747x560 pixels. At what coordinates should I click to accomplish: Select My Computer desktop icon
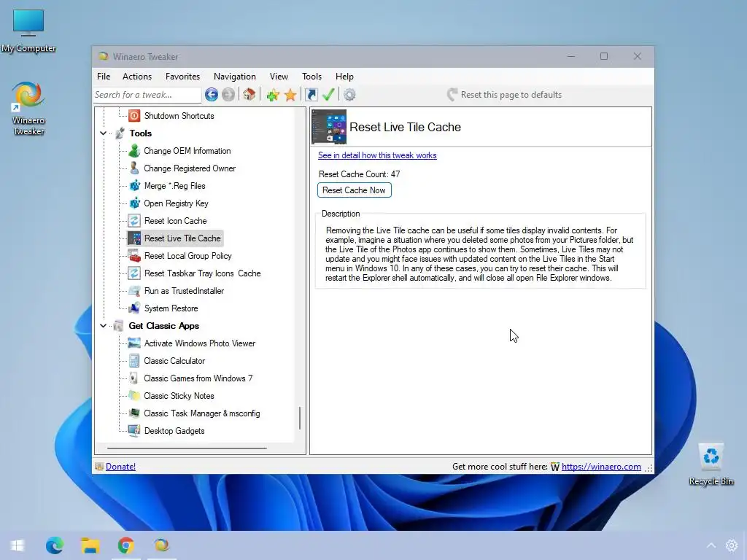coord(28,31)
